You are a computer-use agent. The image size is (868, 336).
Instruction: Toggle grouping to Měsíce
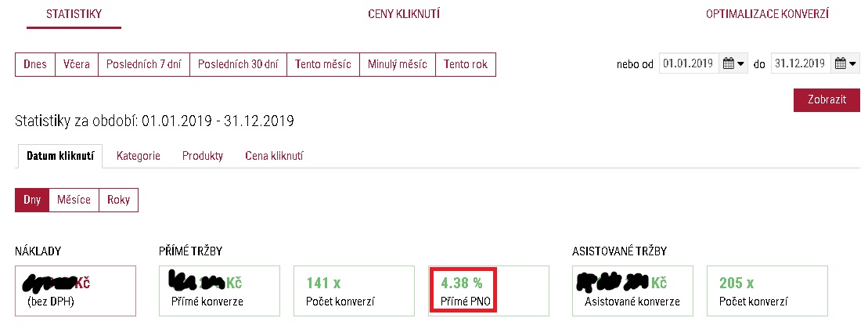74,200
